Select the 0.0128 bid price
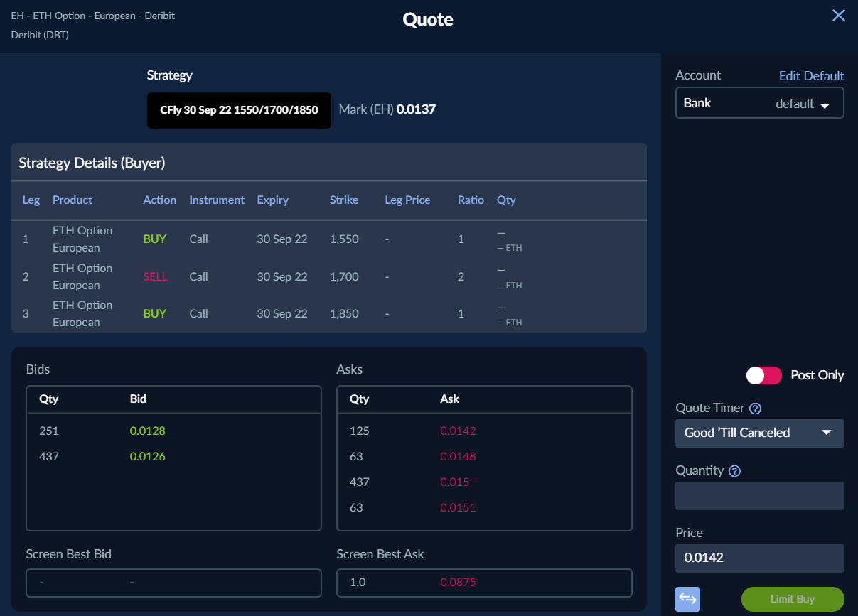Image resolution: width=858 pixels, height=616 pixels. coord(147,431)
